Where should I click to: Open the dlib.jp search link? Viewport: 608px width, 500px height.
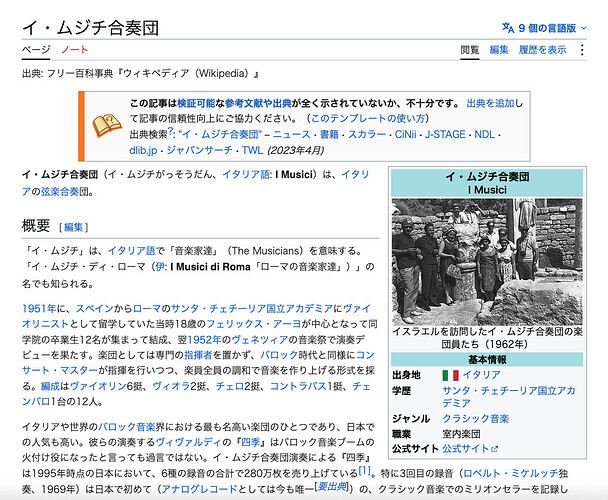(x=143, y=150)
